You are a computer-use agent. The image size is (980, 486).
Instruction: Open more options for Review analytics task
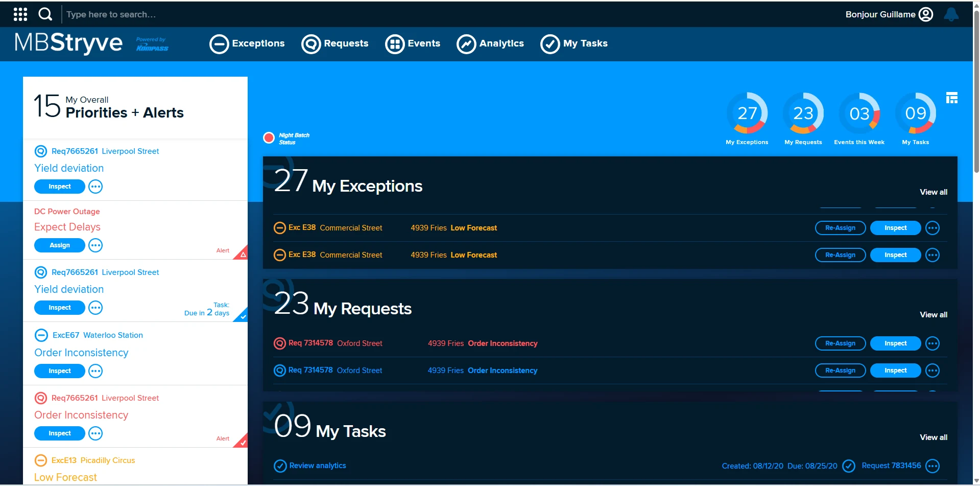point(933,466)
